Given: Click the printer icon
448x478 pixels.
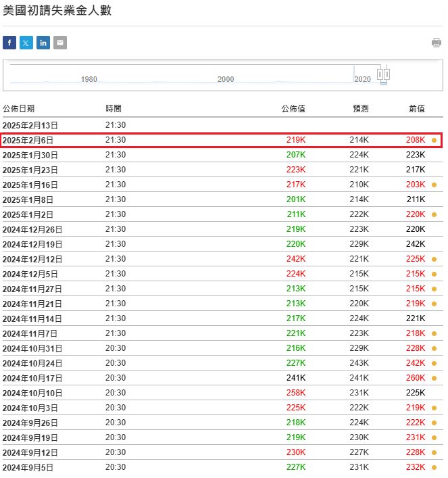Looking at the screenshot, I should pyautogui.click(x=437, y=43).
